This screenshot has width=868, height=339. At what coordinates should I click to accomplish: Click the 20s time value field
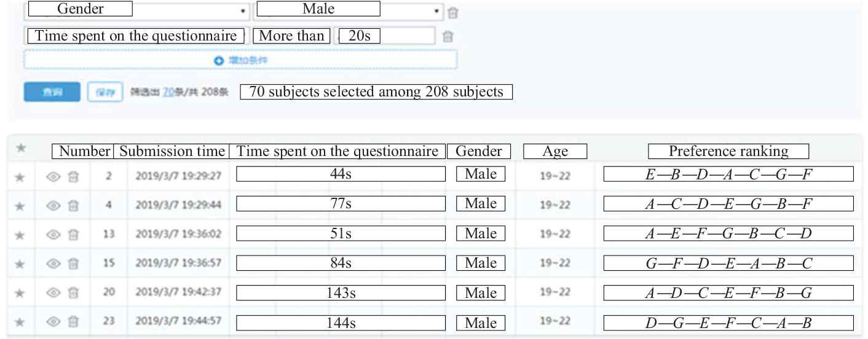[x=387, y=36]
